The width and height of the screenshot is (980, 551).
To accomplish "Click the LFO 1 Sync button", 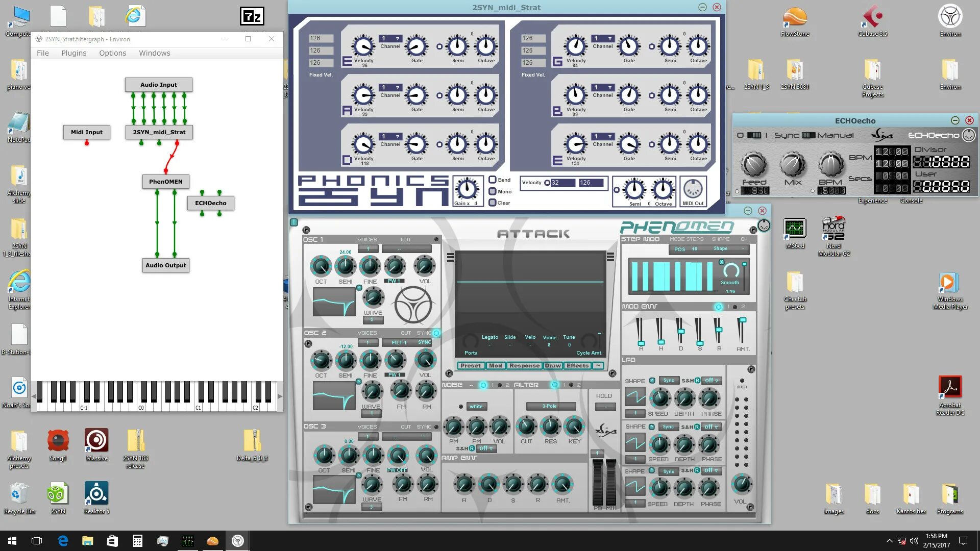I will click(x=669, y=381).
